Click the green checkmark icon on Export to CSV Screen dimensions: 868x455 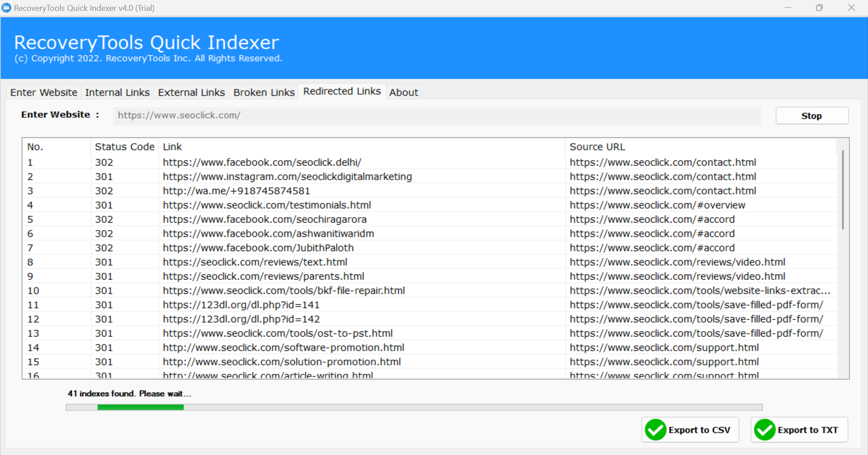tap(656, 430)
